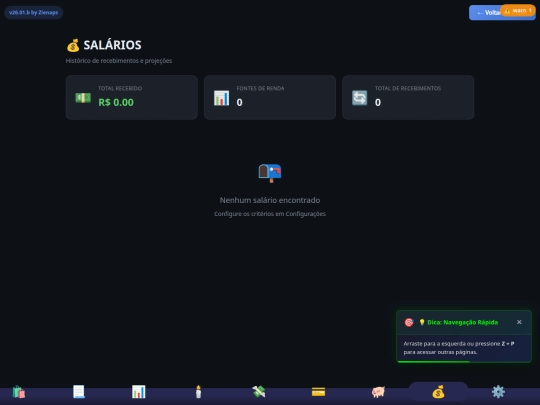
Task: Close the Navegação Rápida tip popup
Action: (519, 322)
